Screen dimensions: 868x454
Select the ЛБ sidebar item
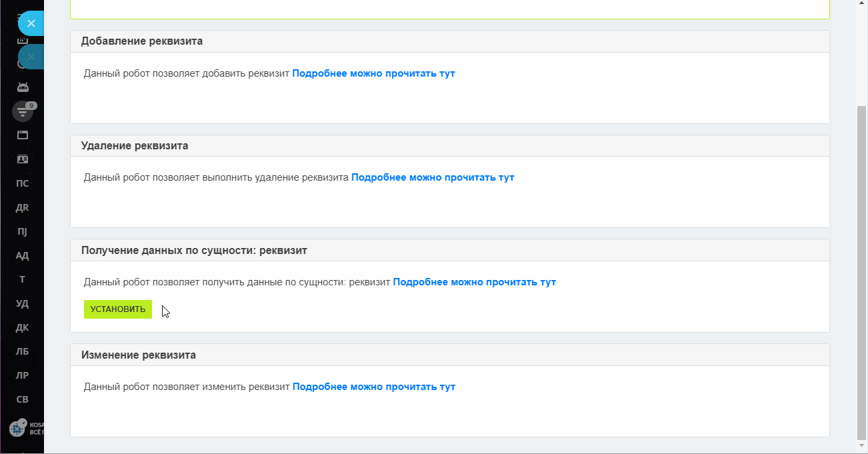pos(22,351)
